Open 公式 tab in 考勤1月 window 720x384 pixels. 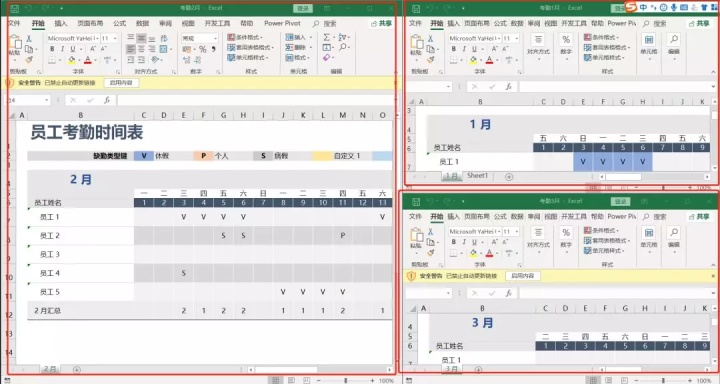[500, 23]
